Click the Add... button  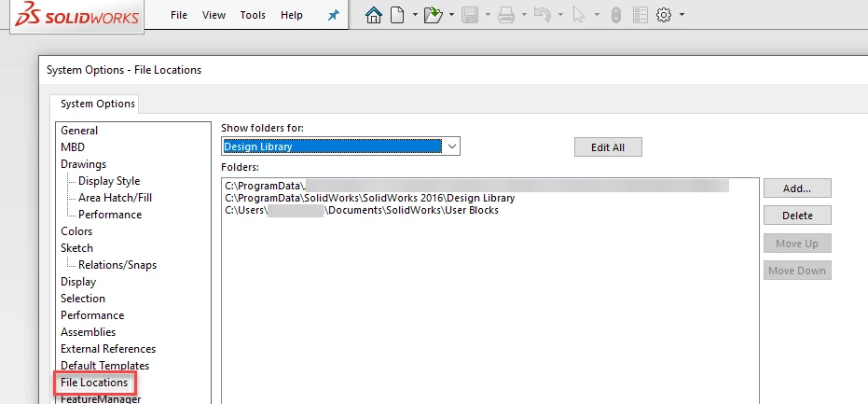797,188
